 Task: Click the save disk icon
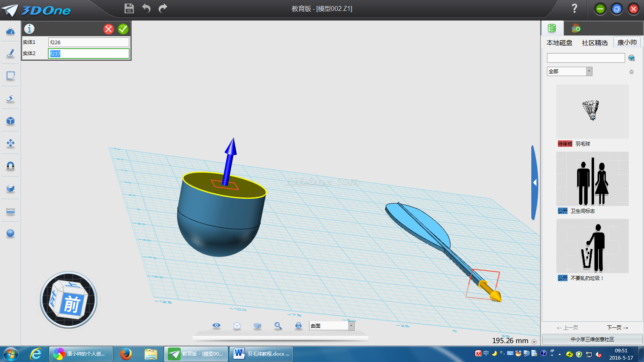tap(129, 8)
